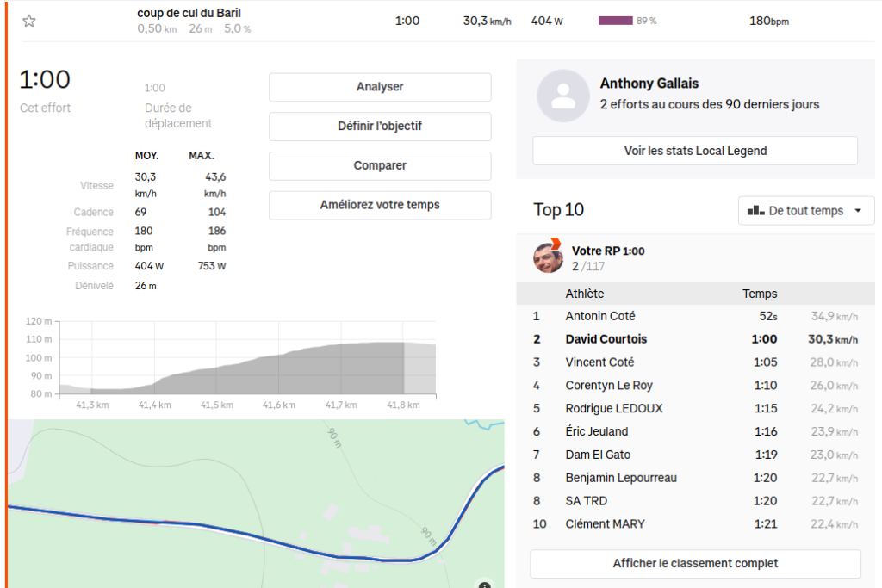This screenshot has width=882, height=588.
Task: Click Définir l'objectif button
Action: [380, 127]
